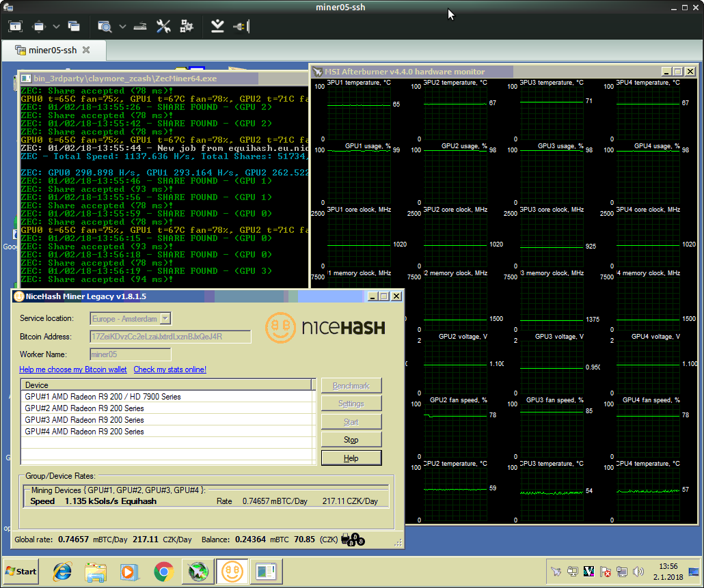The image size is (704, 588).
Task: Click the minimize window arrow icon in toolbar
Action: coord(217,27)
